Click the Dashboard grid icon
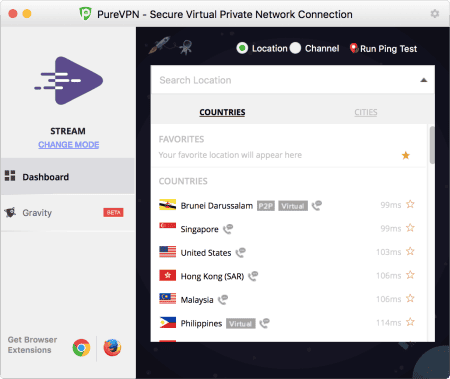 pyautogui.click(x=10, y=175)
